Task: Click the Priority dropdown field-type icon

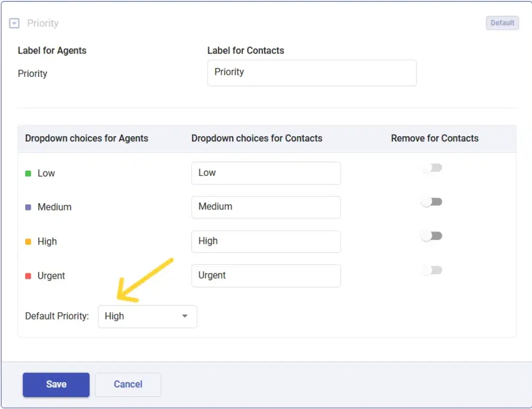Action: click(x=15, y=24)
